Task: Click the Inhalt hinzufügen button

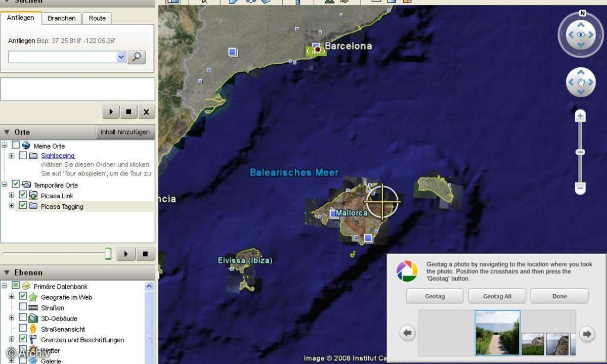Action: pyautogui.click(x=125, y=132)
